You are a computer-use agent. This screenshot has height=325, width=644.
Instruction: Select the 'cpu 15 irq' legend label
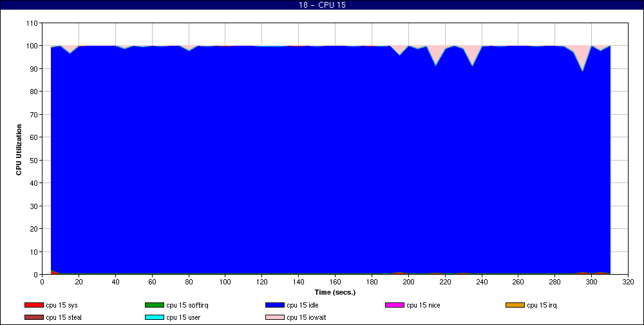[542, 305]
